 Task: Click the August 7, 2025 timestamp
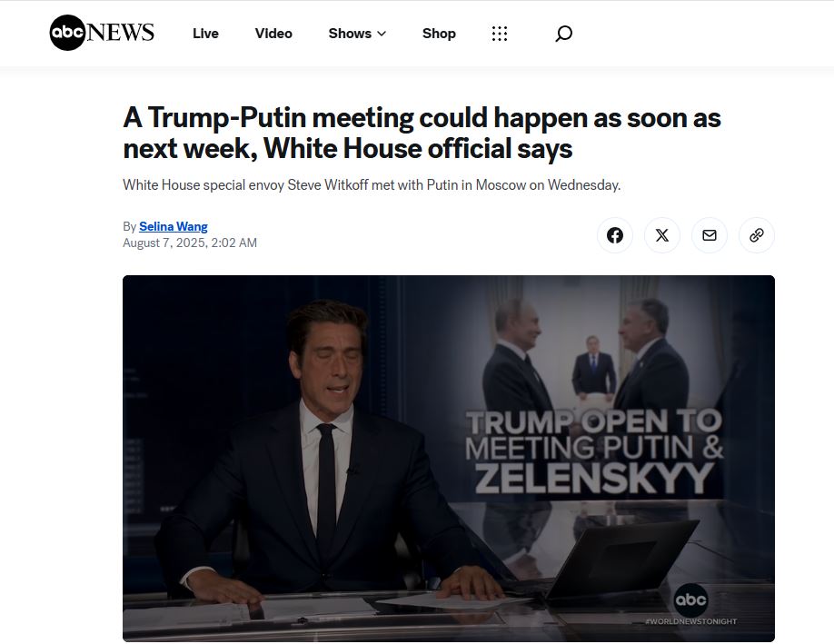(190, 243)
